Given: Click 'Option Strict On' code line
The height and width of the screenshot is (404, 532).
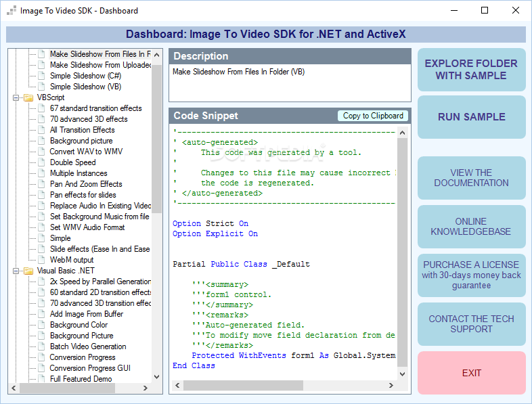Looking at the screenshot, I should click(210, 223).
